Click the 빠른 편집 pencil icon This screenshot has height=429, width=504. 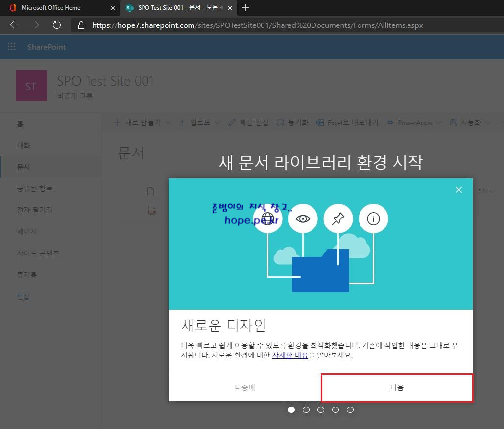232,122
